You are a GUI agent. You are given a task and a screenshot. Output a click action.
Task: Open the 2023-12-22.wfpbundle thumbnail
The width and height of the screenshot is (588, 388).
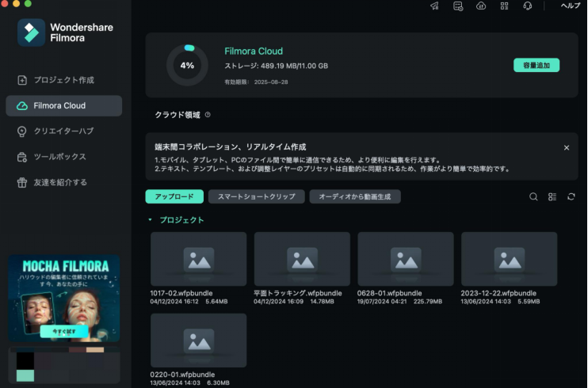point(509,259)
